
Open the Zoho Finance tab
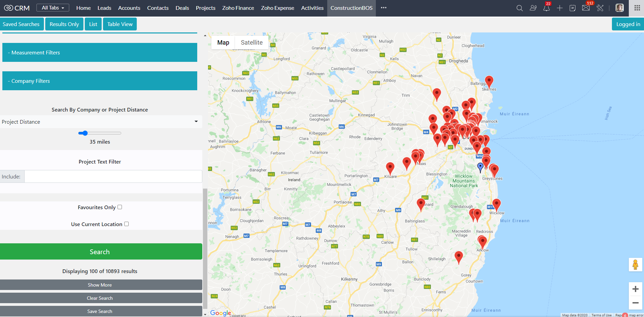point(238,8)
